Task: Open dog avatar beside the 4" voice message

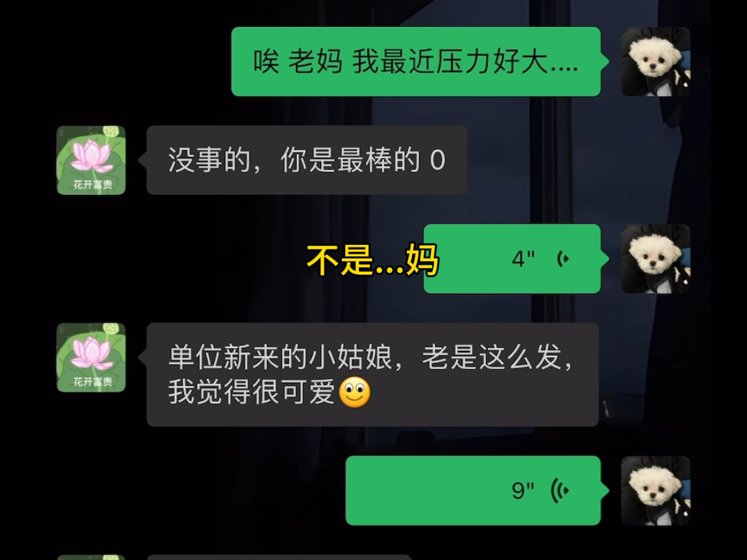Action: tap(656, 259)
